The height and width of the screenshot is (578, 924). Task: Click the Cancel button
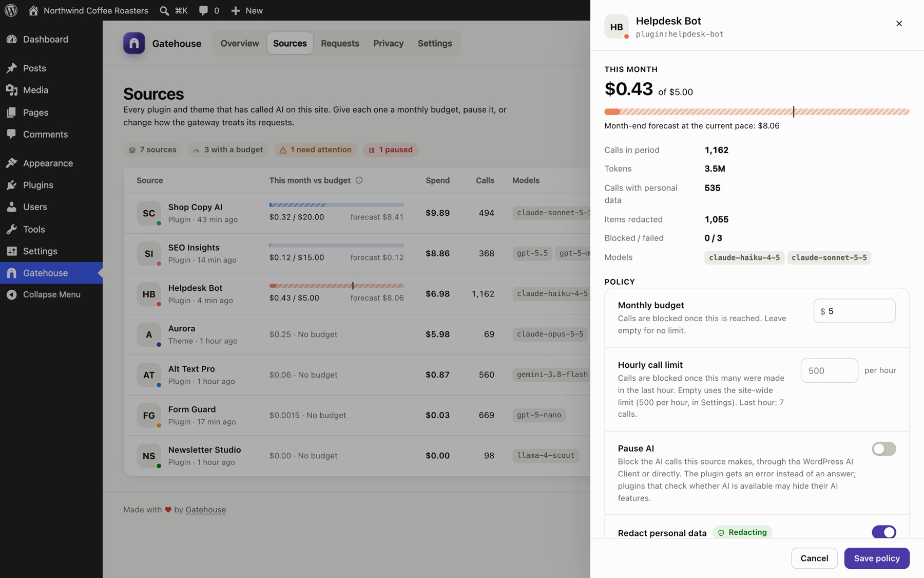pos(814,558)
